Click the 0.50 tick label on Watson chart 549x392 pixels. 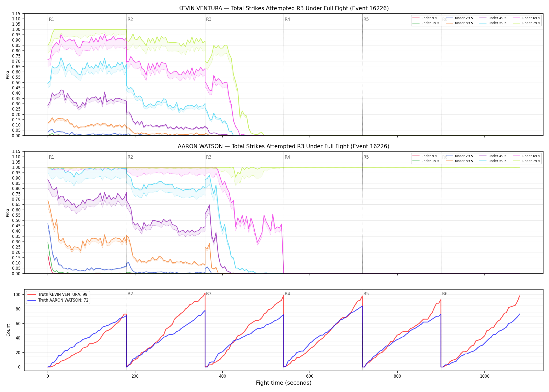pyautogui.click(x=16, y=221)
